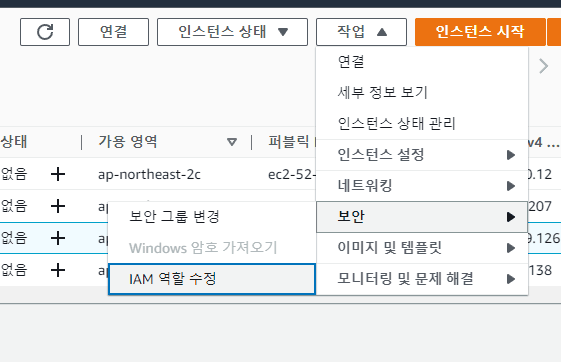
Task: Select 보안 그룹 변경 in the submenu
Action: point(212,217)
